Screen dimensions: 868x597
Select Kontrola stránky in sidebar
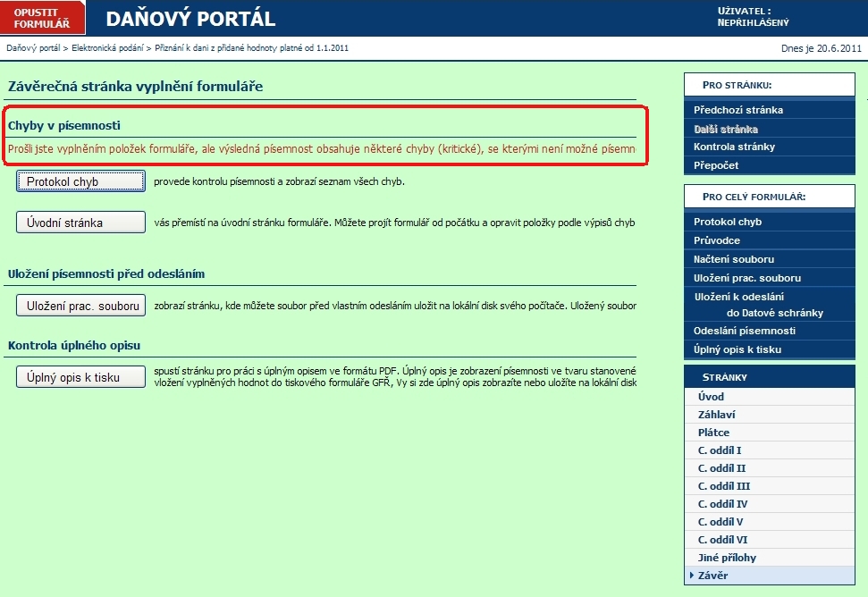point(770,147)
